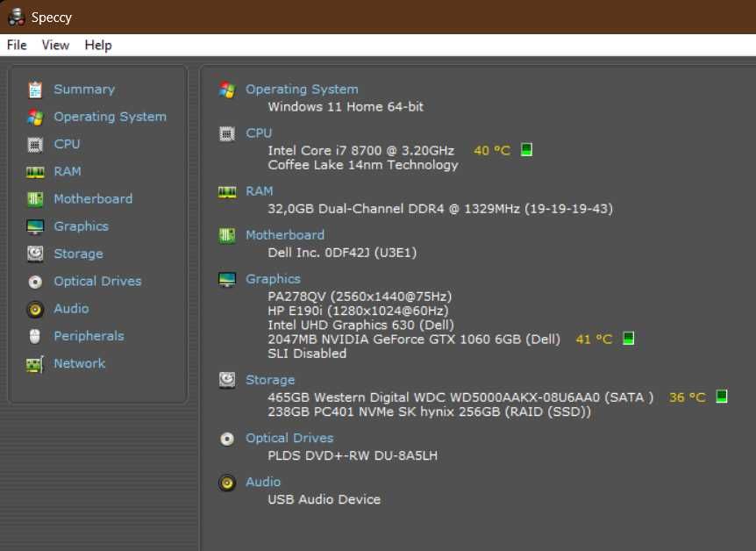
Task: Open the Optical Drives heading link in summary
Action: (x=289, y=438)
